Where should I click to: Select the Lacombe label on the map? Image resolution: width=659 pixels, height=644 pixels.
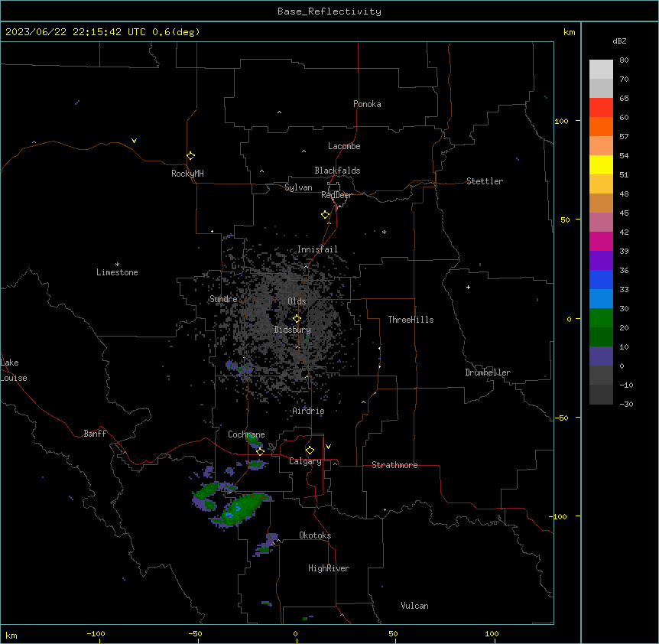tap(344, 146)
